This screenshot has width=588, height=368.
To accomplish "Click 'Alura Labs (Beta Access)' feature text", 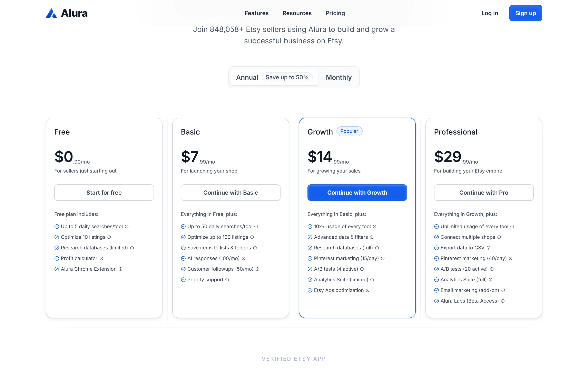I will [x=469, y=301].
